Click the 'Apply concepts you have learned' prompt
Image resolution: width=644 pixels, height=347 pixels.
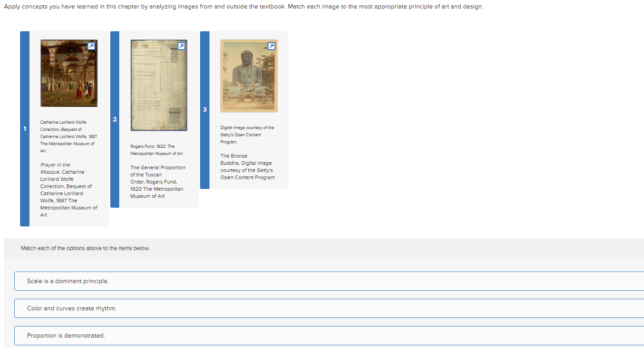click(244, 7)
